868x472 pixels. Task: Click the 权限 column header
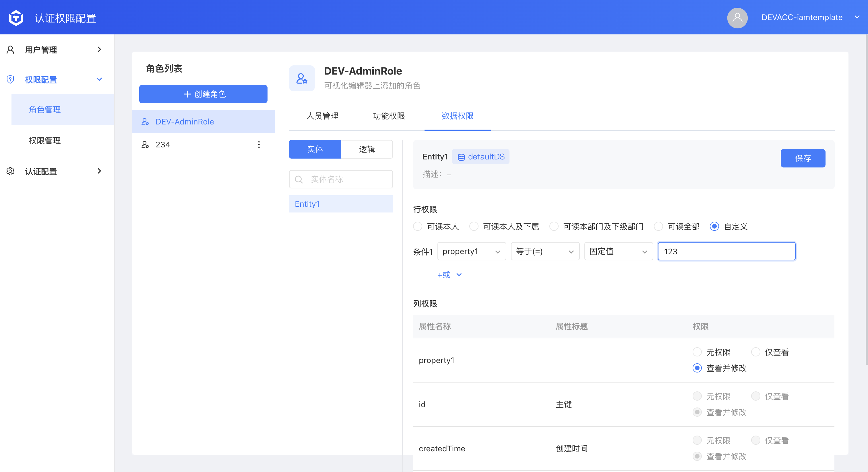(x=700, y=326)
